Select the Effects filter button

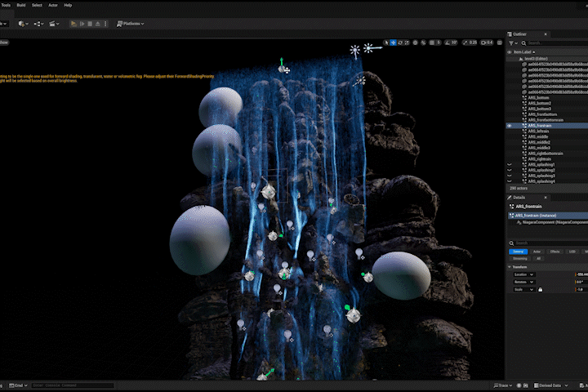555,252
